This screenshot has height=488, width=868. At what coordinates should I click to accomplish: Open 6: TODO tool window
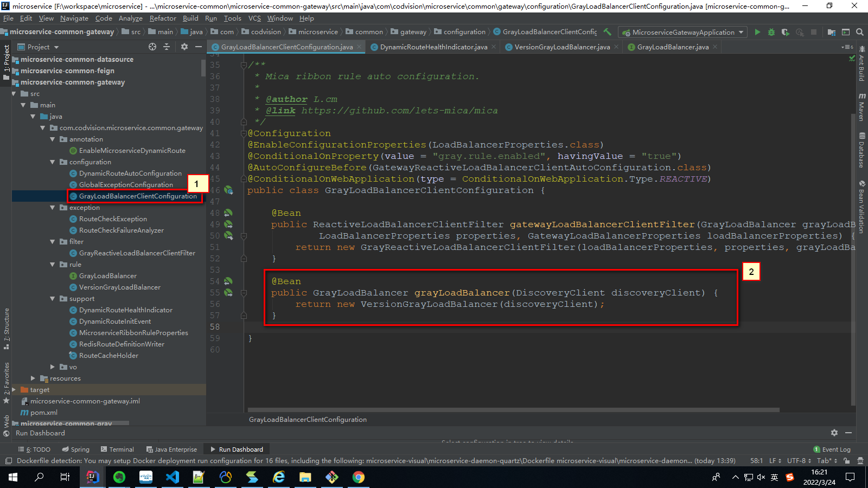pos(34,450)
